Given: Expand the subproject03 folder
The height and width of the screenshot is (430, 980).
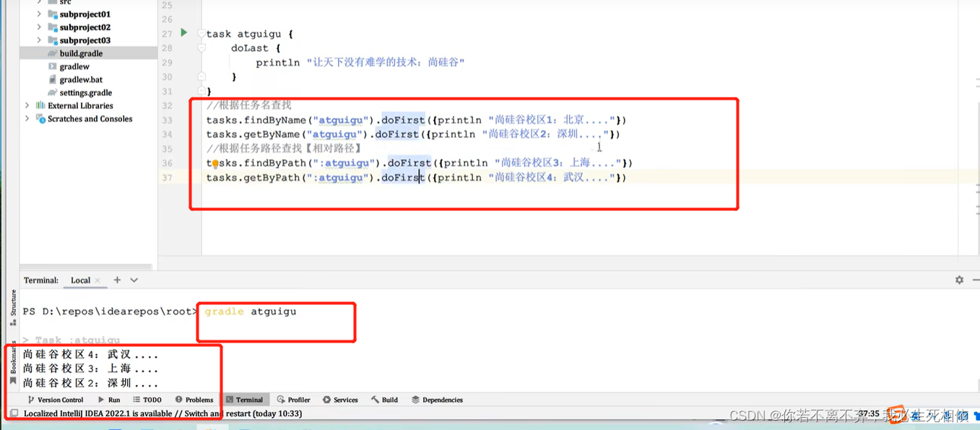Looking at the screenshot, I should coord(39,40).
